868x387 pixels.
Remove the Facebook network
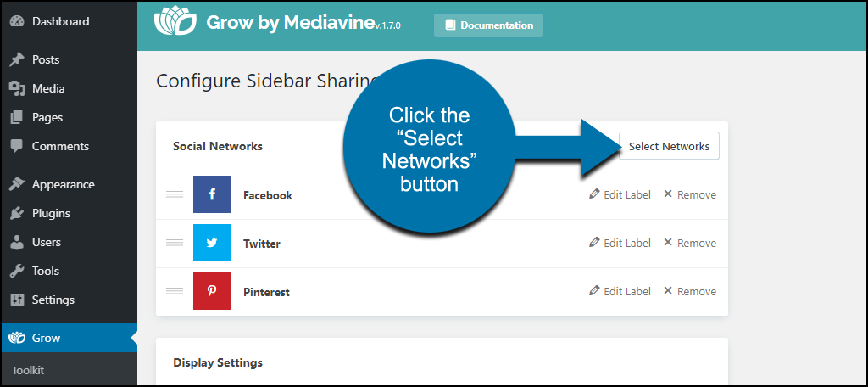tap(690, 194)
